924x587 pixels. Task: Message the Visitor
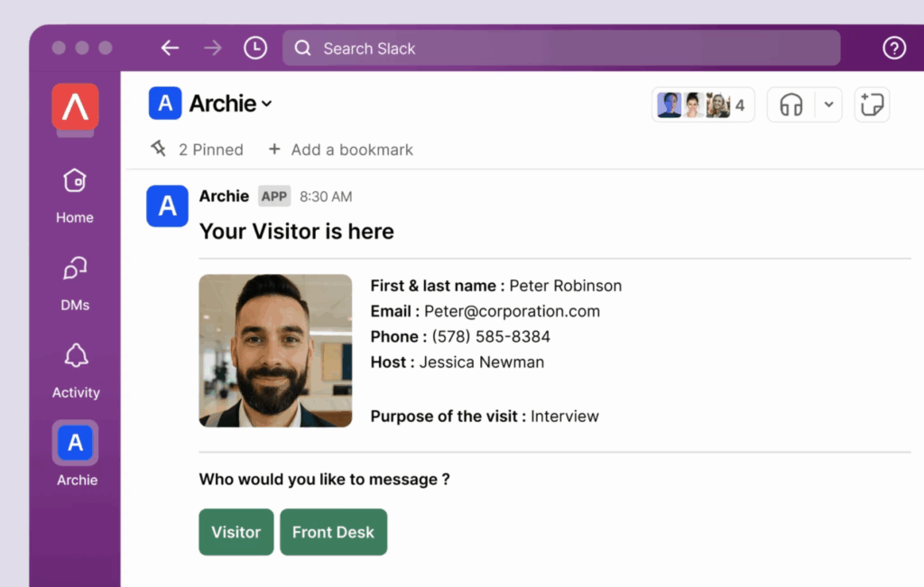[236, 532]
